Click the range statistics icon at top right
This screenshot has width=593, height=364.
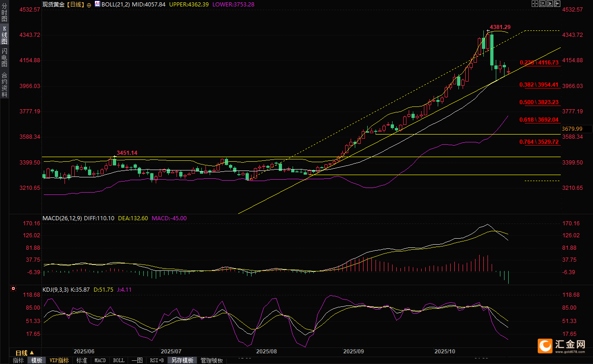[542, 4]
